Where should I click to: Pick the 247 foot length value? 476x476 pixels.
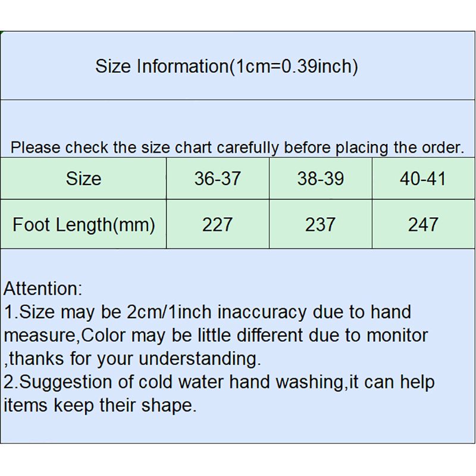423,224
